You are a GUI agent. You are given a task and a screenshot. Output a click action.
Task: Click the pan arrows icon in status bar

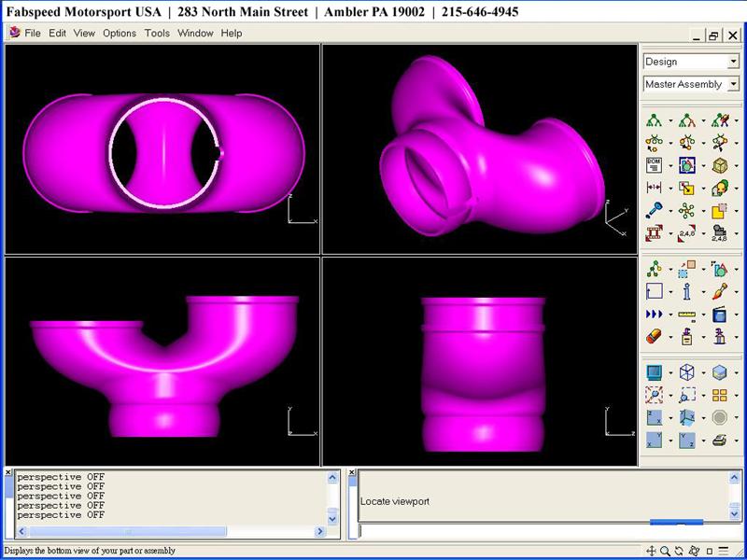coord(653,552)
